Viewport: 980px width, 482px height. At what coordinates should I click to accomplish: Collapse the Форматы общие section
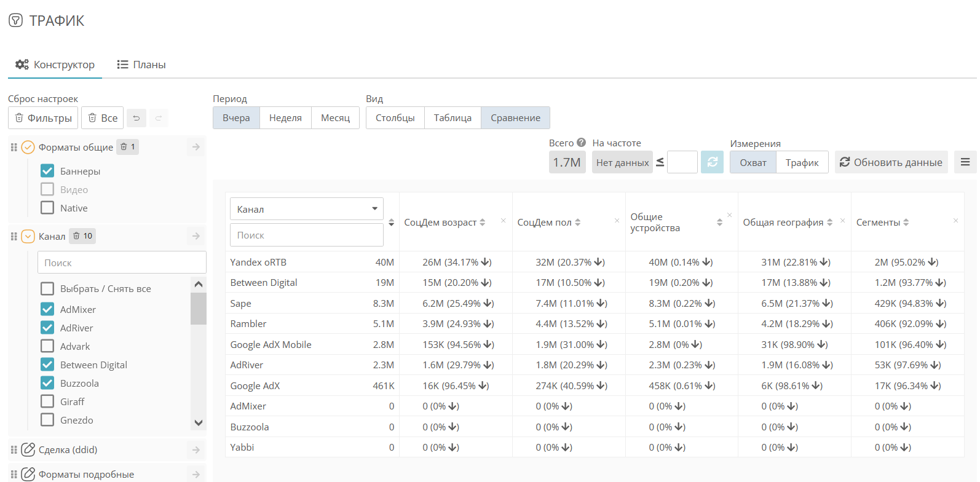(x=28, y=147)
